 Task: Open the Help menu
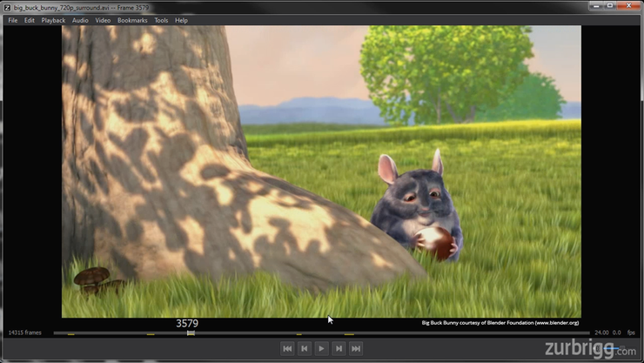click(x=181, y=20)
